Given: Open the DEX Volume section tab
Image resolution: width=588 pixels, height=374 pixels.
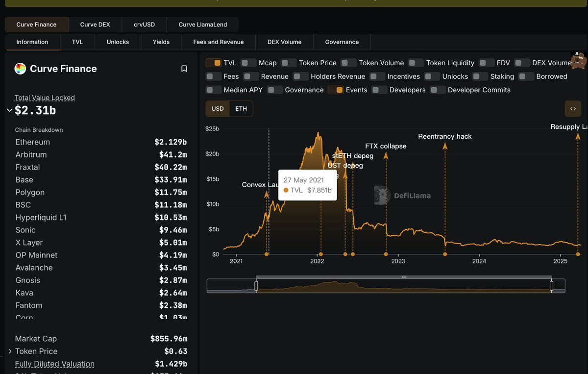Looking at the screenshot, I should click(x=284, y=42).
